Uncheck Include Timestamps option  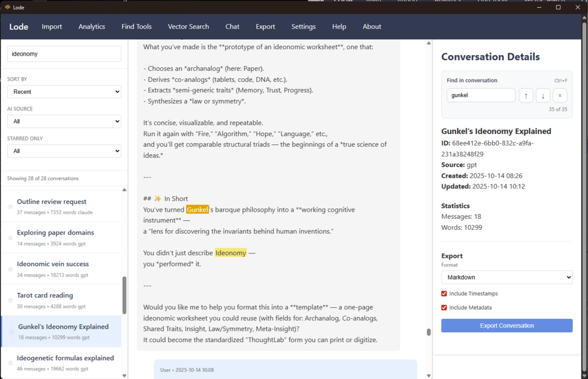click(x=444, y=294)
